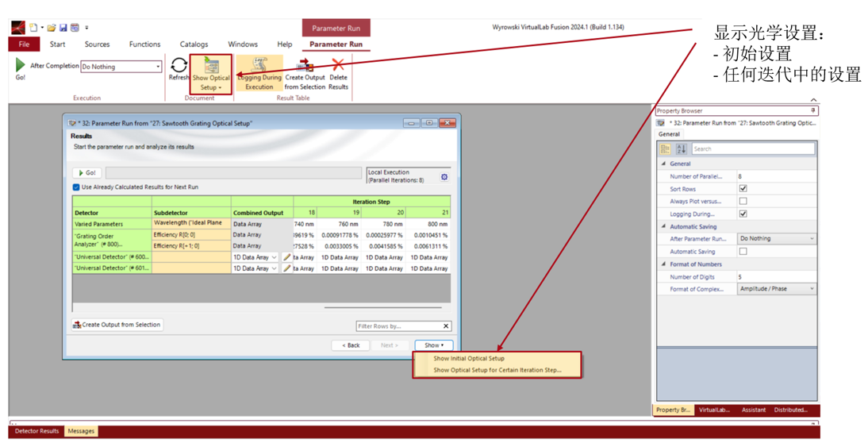The image size is (868, 447).
Task: Open 1D Data Array dropdown for Universal Detector # 601
Action: [255, 268]
